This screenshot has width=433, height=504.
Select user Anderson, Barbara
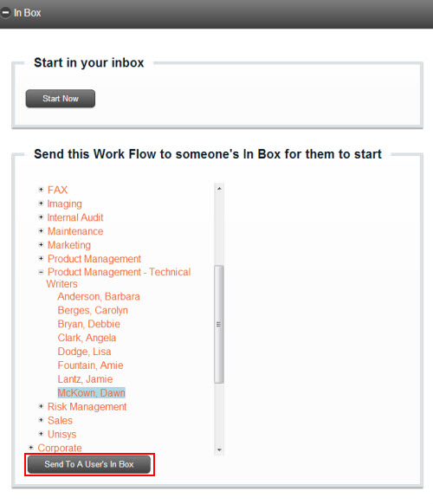click(x=99, y=296)
